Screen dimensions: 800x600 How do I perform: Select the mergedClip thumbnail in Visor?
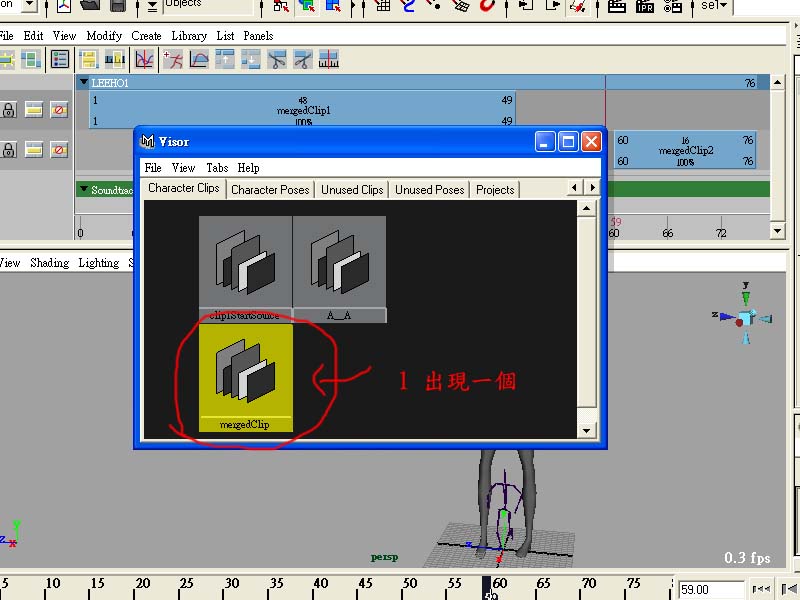point(245,378)
